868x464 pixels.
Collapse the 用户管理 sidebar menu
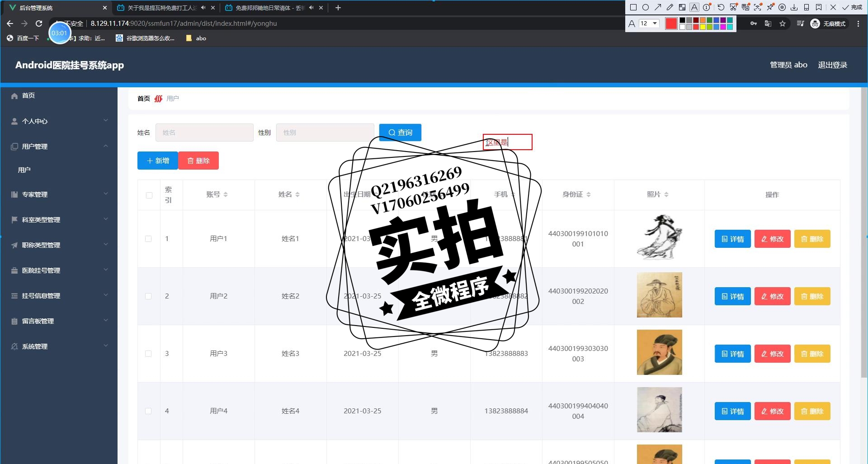tap(59, 147)
